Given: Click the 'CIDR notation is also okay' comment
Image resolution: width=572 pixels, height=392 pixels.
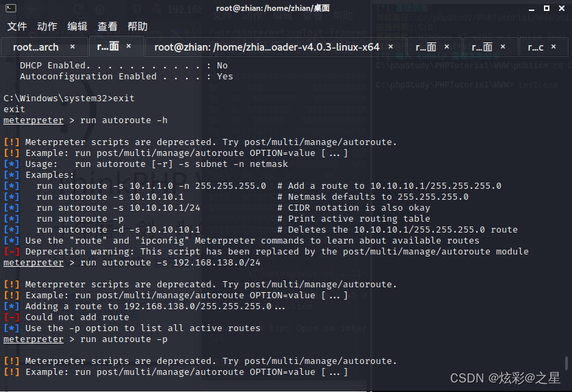Looking at the screenshot, I should pos(354,208).
